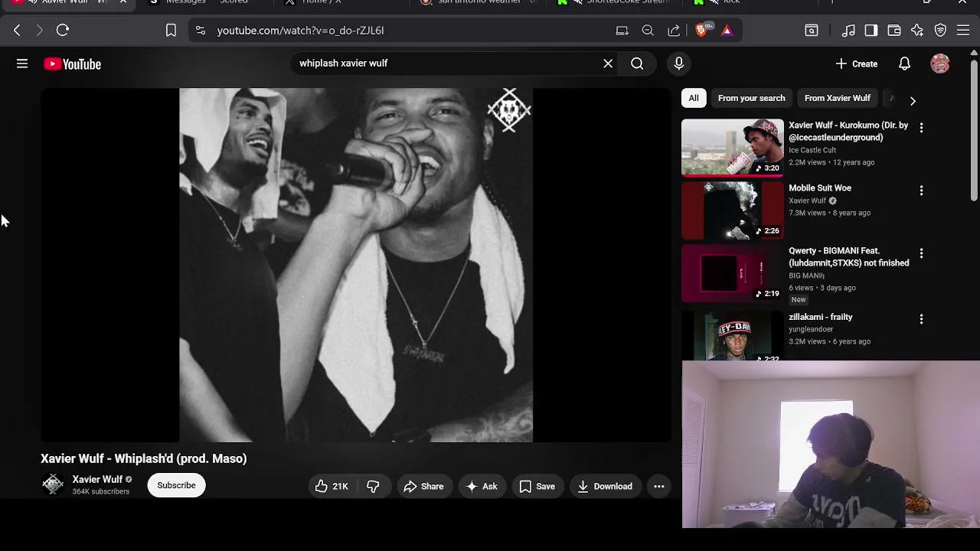Save video to playlist
980x551 pixels.
tap(537, 486)
